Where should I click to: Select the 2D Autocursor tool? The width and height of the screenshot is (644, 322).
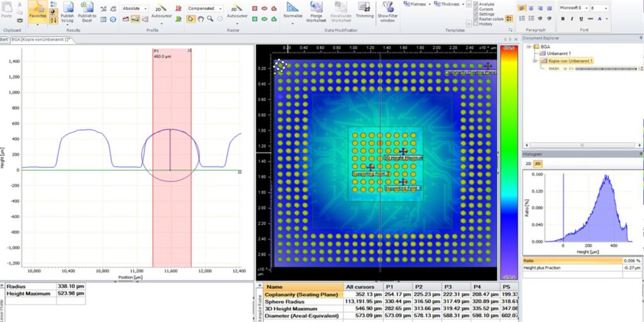click(x=162, y=12)
